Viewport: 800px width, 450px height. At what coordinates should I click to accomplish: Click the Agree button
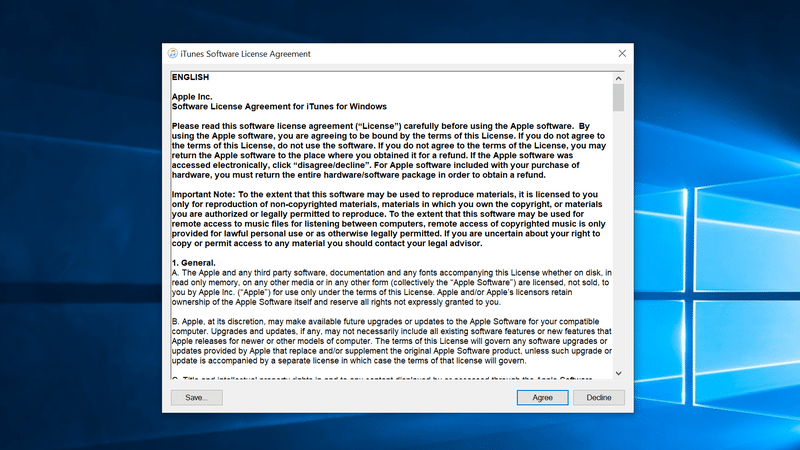pos(542,397)
